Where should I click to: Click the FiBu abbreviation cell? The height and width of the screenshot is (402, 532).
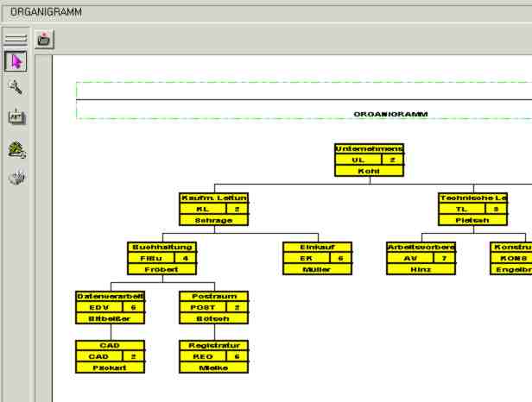(x=151, y=258)
